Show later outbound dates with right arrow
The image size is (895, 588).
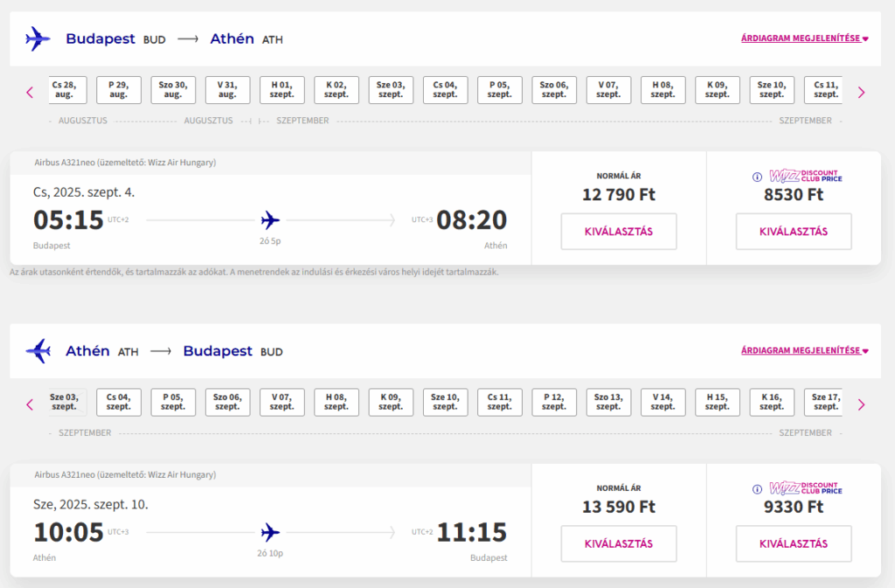pos(861,93)
